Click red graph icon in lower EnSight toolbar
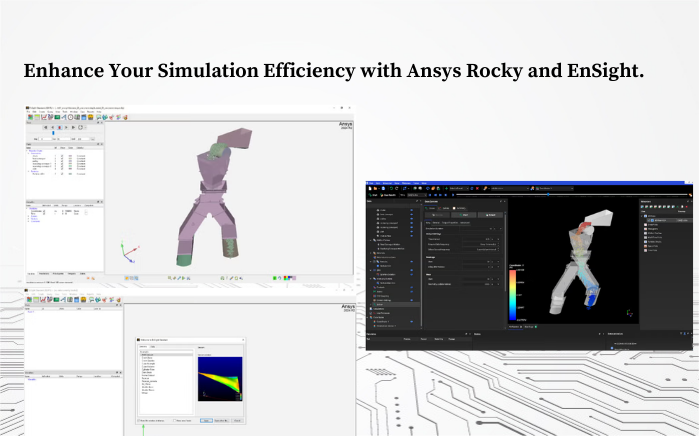699x436 pixels. coord(43,300)
